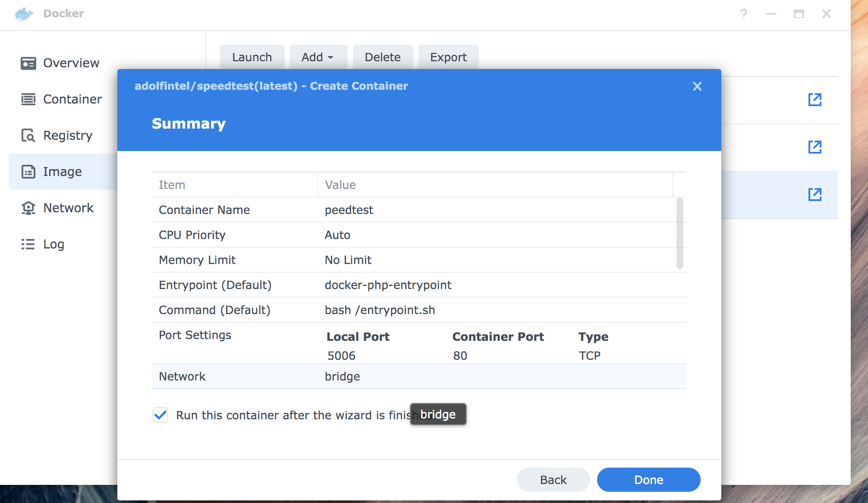
Task: Click the Overview sidebar icon
Action: pyautogui.click(x=28, y=63)
